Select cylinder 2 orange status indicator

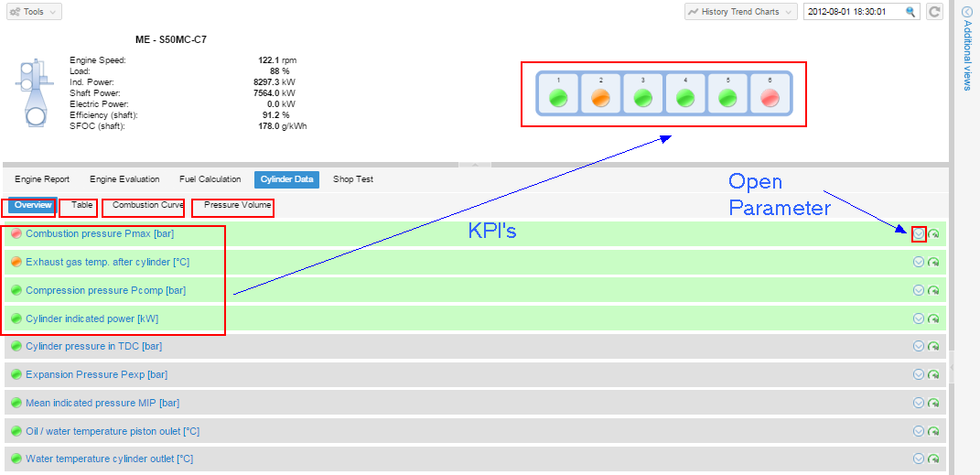[x=600, y=98]
